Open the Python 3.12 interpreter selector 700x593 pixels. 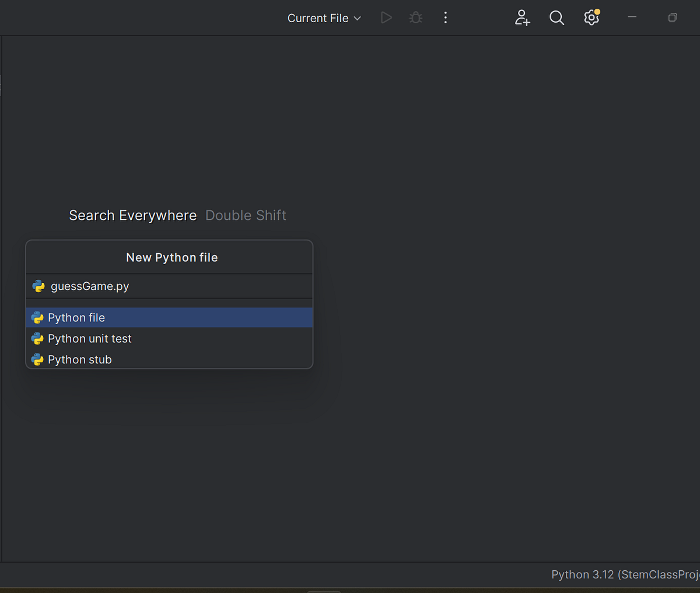click(x=625, y=574)
